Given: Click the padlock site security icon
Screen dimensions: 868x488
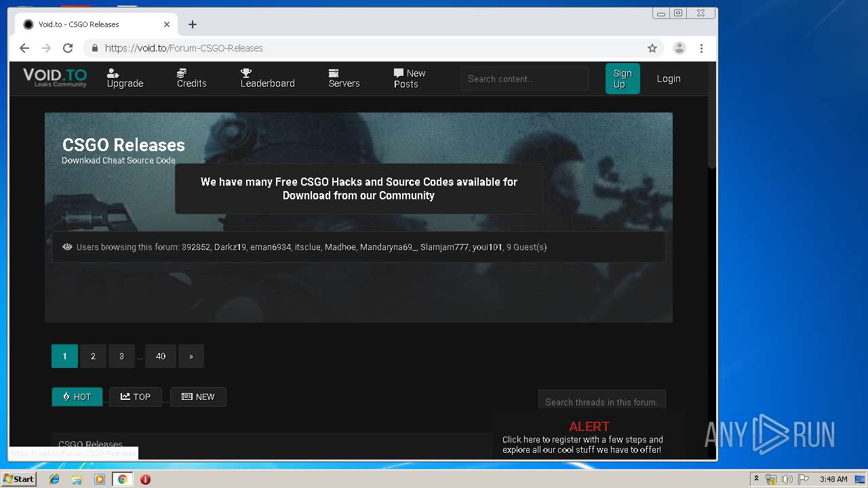Looking at the screenshot, I should [x=94, y=48].
